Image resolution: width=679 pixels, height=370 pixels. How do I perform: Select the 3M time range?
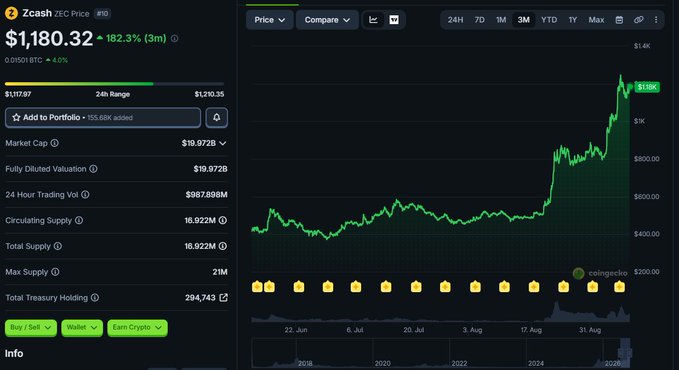(524, 20)
